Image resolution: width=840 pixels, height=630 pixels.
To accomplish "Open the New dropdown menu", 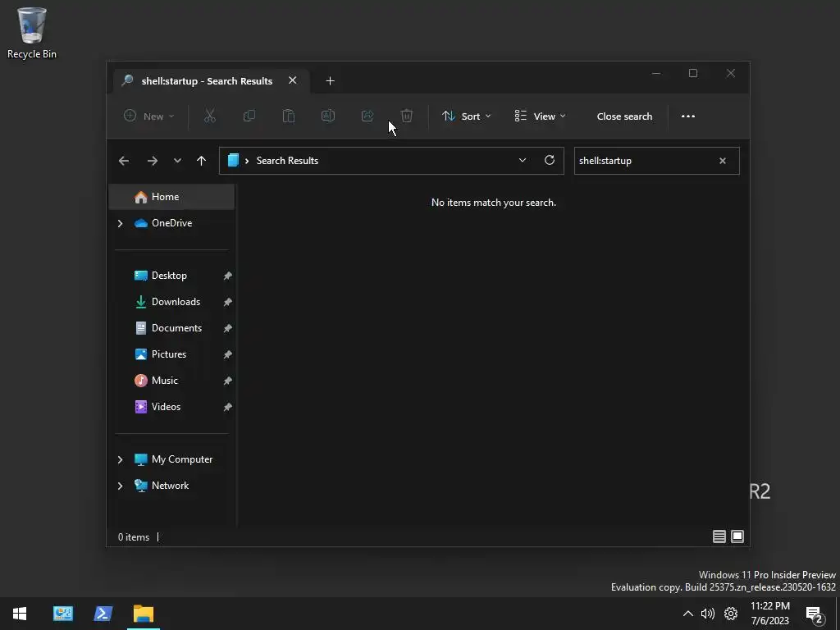I will (149, 116).
